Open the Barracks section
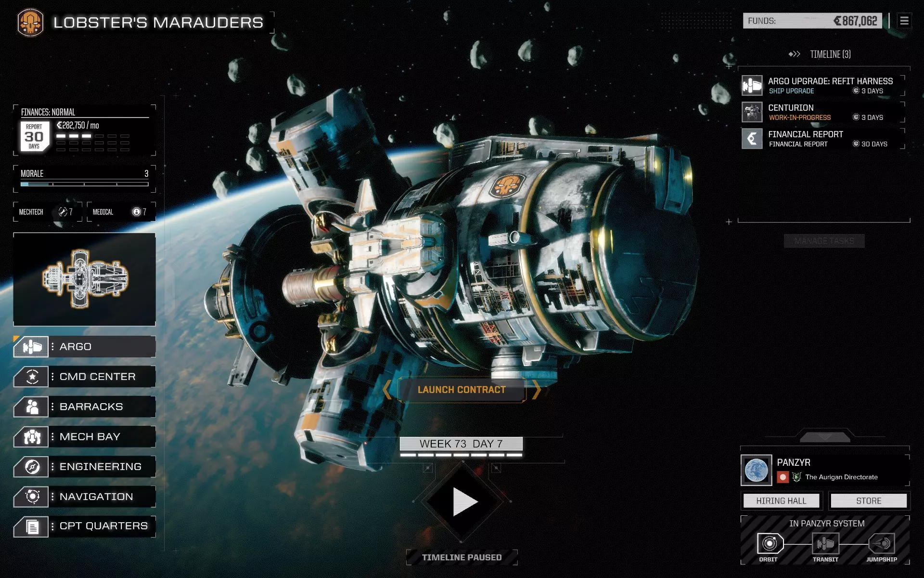Viewport: 924px width, 578px height. (85, 407)
